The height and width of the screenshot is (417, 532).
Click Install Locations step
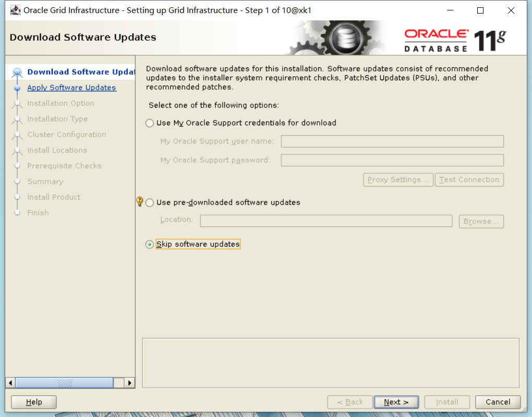tap(57, 150)
